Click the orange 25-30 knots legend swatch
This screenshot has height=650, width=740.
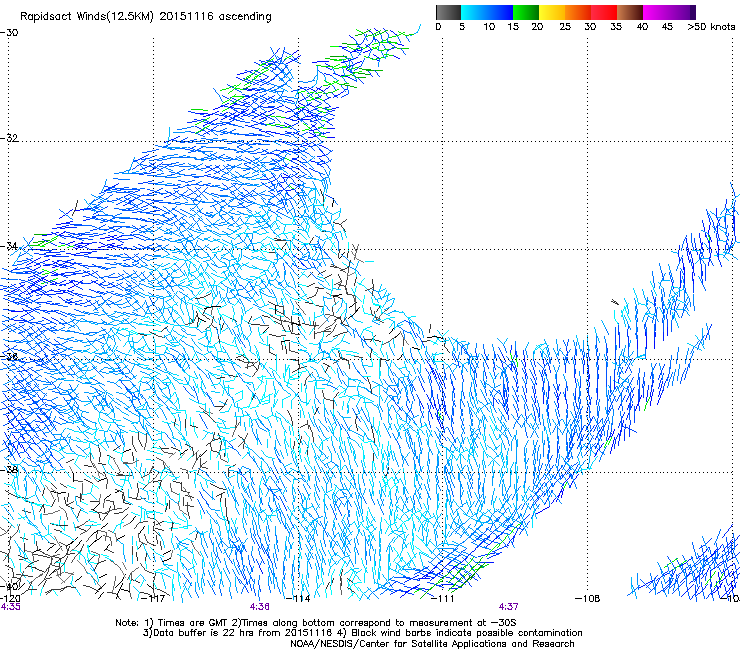pyautogui.click(x=578, y=12)
